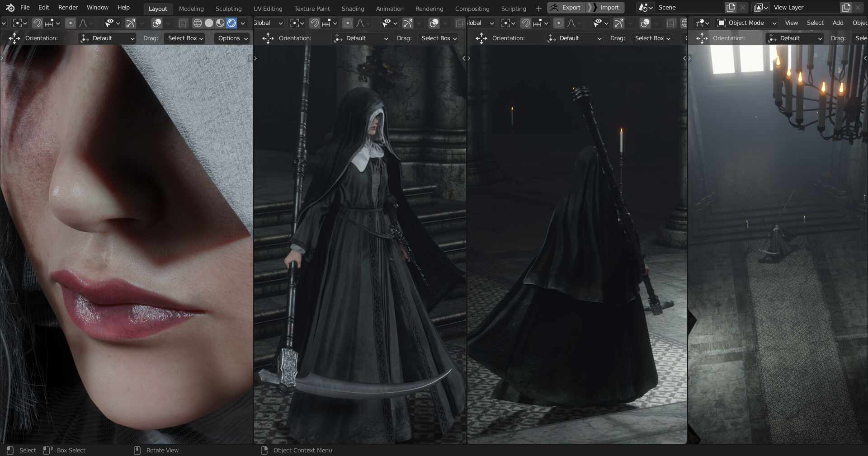Image resolution: width=868 pixels, height=456 pixels.
Task: Open the Add menu in fourth viewport
Action: coord(838,23)
